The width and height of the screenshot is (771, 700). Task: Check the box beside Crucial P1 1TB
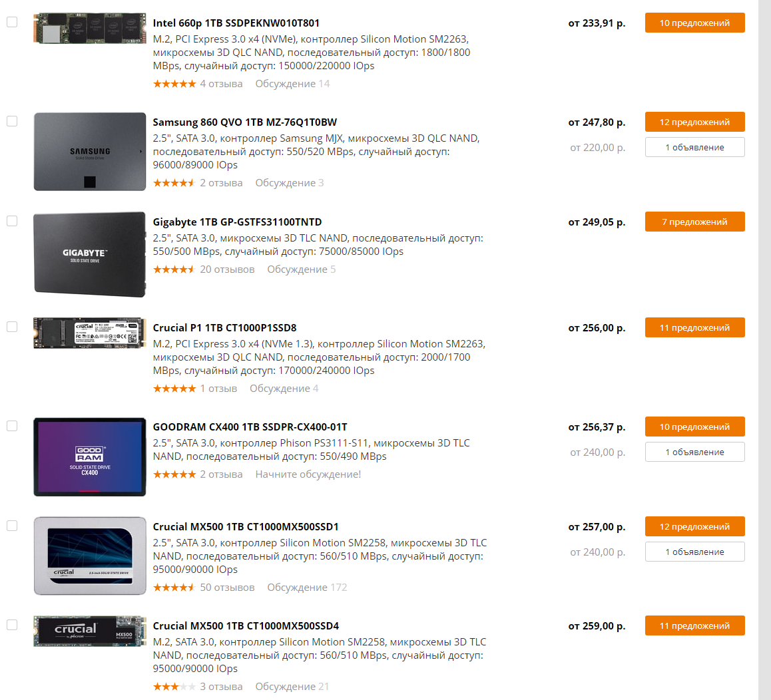tap(12, 327)
